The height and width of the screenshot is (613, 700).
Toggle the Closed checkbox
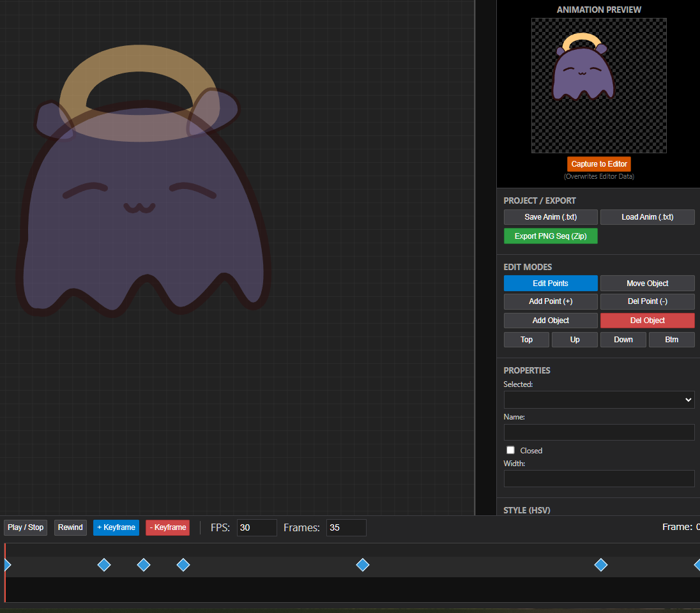pyautogui.click(x=510, y=450)
